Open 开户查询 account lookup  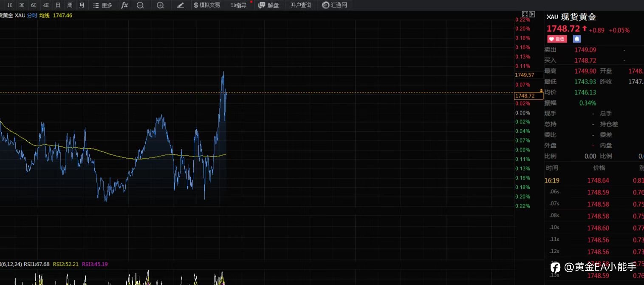click(301, 5)
